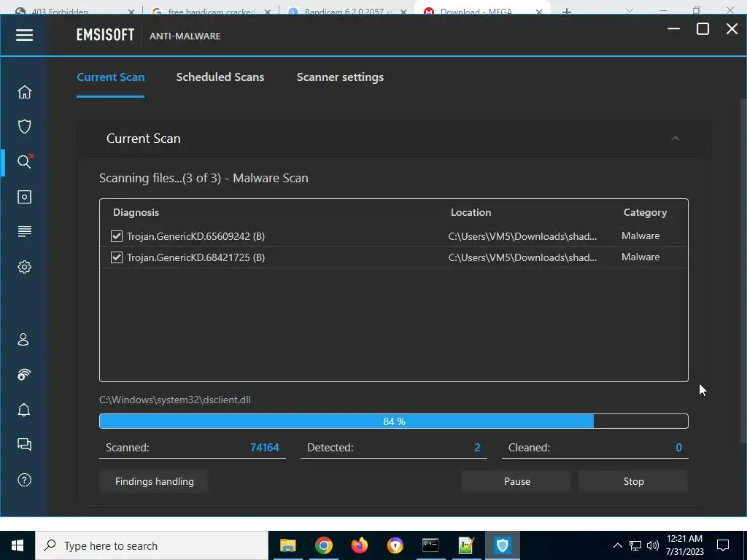Click the Diagnosis column header
The width and height of the screenshot is (747, 560).
[x=136, y=212]
